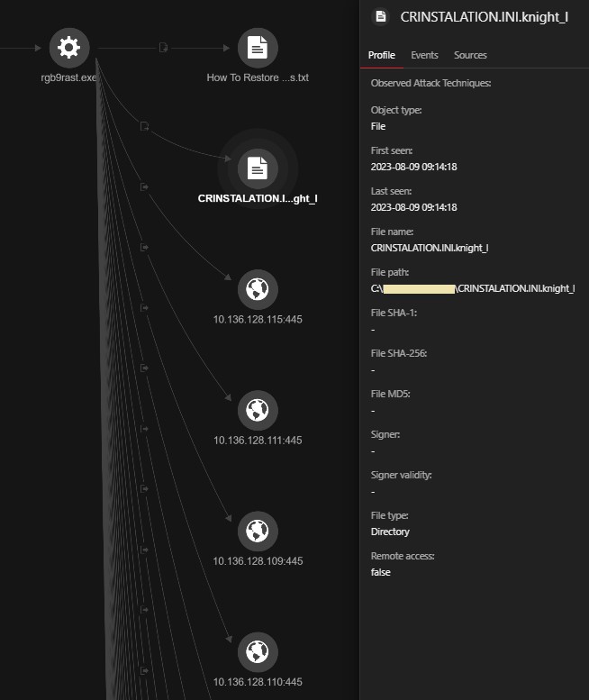This screenshot has width=589, height=700.
Task: Select the rgb9rast.exe process gear node
Action: [68, 48]
